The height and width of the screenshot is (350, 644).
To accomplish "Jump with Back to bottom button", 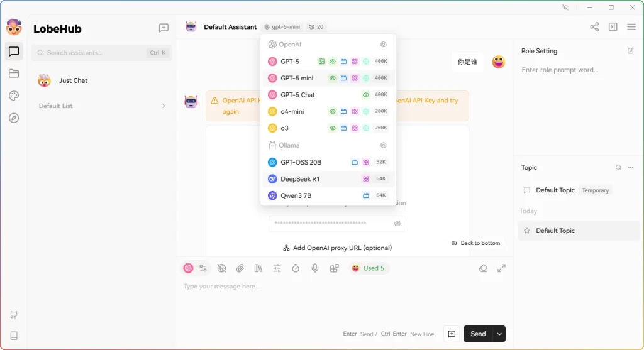I will (x=475, y=243).
